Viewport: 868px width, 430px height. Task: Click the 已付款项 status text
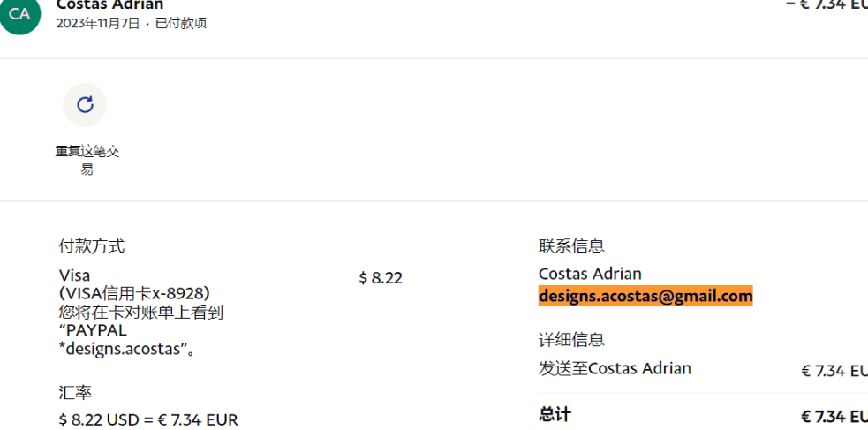coord(181,24)
